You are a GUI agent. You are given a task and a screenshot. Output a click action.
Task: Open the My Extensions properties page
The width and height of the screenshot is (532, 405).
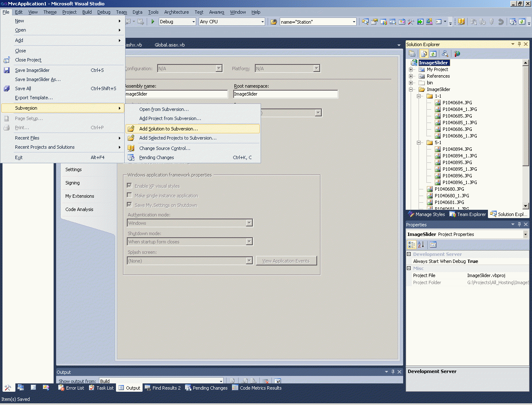[x=80, y=196]
